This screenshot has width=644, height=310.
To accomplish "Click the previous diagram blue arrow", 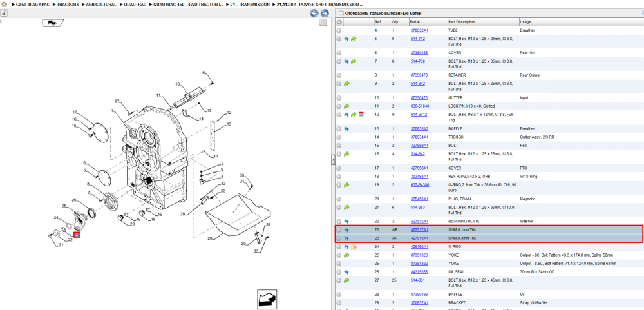I will [x=314, y=14].
